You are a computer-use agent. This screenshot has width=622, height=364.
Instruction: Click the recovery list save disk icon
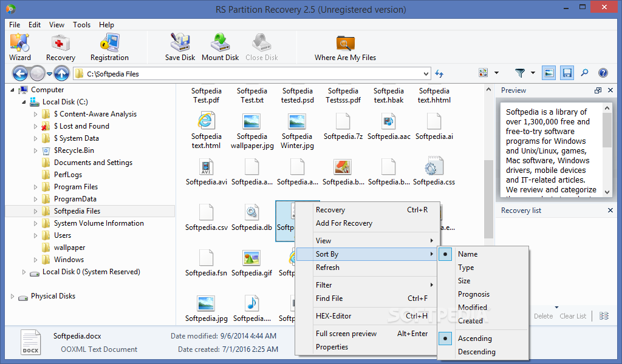coord(567,73)
